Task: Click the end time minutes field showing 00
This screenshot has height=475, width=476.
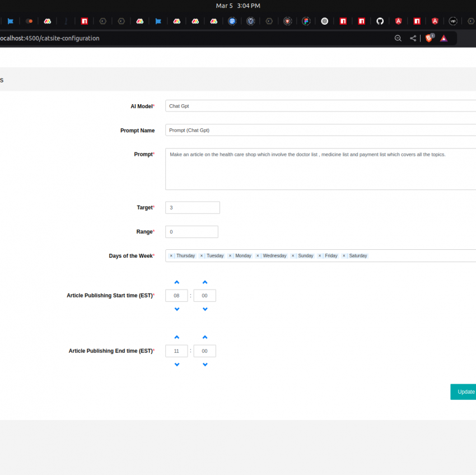Action: [204, 351]
